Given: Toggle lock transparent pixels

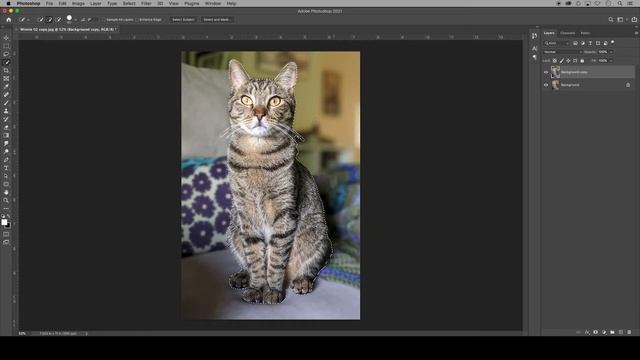Looking at the screenshot, I should (555, 61).
